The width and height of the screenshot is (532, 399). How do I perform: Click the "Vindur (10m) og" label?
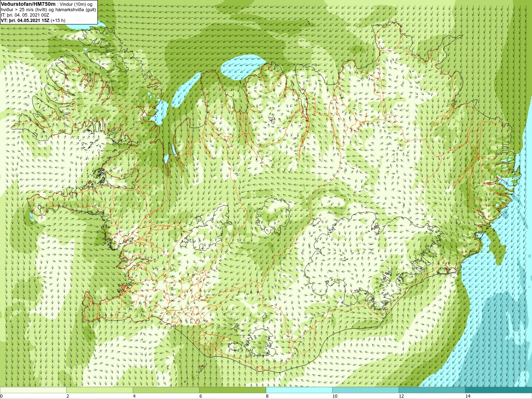click(76, 4)
